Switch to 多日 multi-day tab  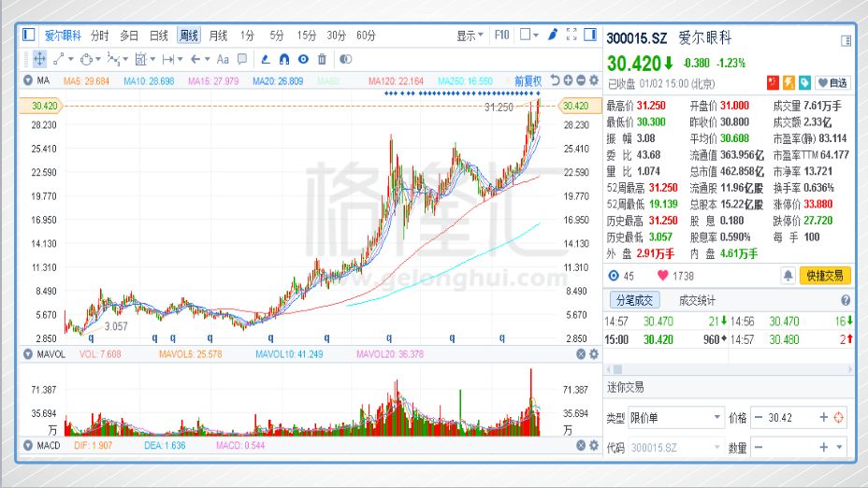click(129, 36)
